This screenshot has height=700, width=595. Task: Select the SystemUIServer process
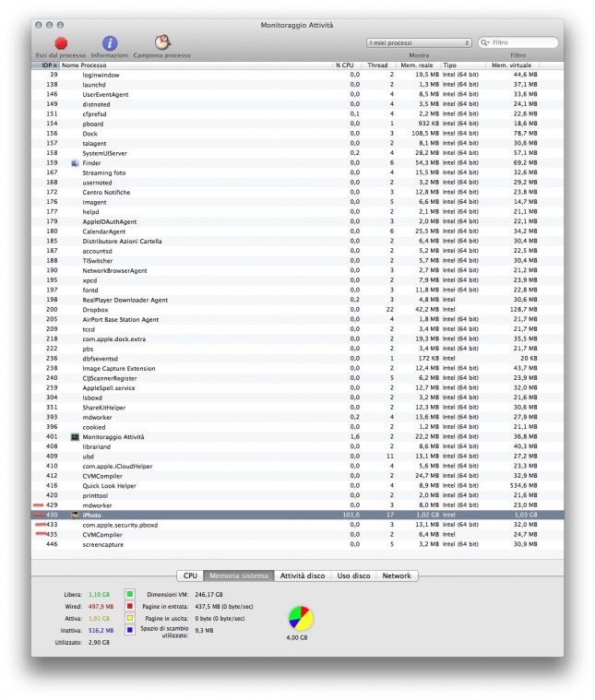(297, 153)
